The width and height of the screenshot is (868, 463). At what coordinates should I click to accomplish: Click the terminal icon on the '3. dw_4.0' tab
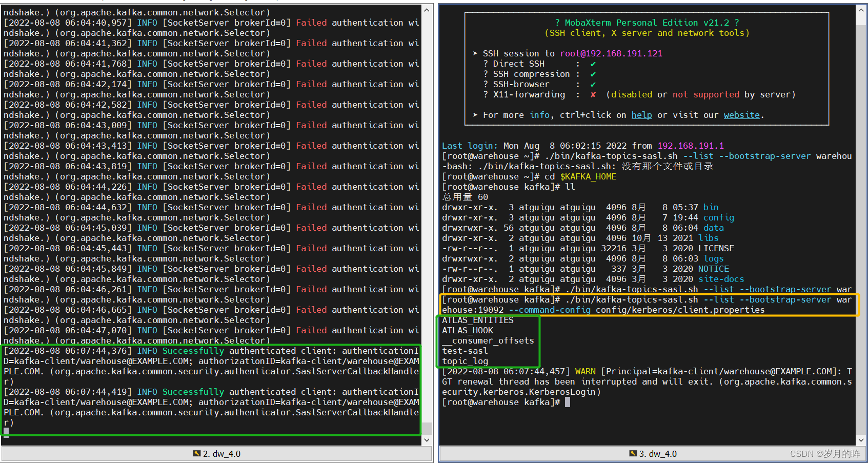point(633,454)
